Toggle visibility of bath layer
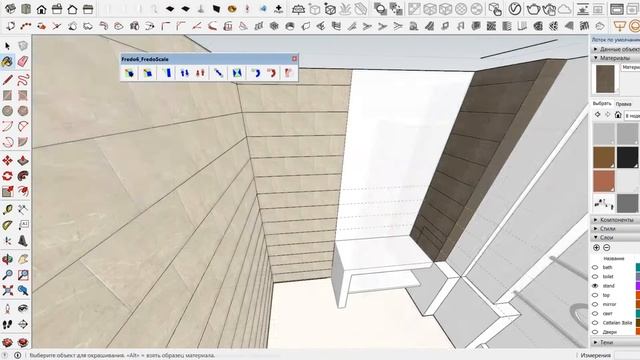 click(595, 267)
